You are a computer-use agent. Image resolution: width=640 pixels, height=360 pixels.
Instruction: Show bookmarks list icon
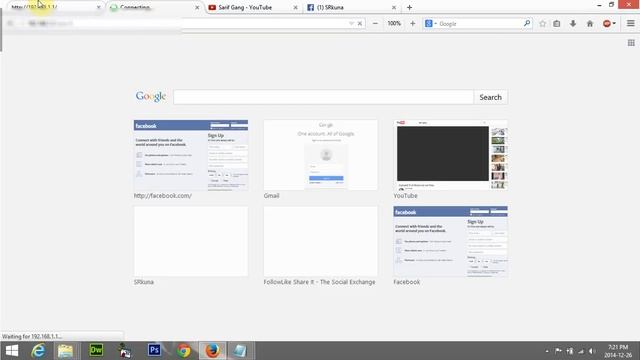pyautogui.click(x=557, y=24)
